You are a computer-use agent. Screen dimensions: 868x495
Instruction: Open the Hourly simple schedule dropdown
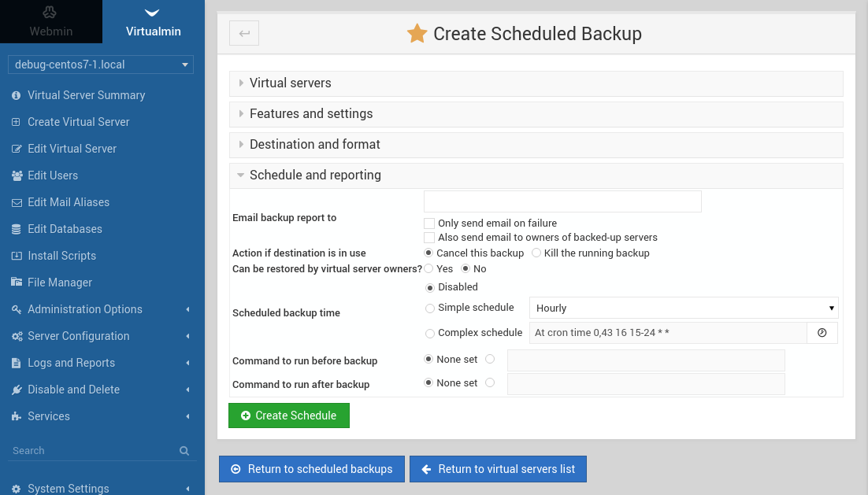coord(684,308)
